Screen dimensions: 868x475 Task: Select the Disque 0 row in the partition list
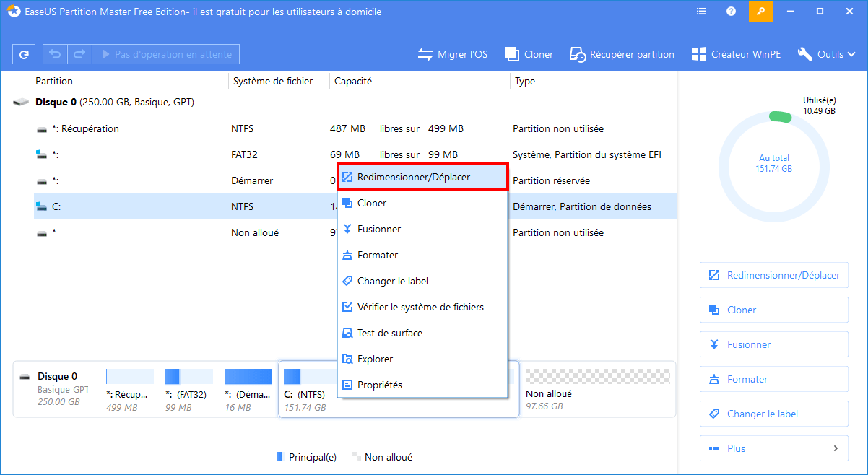[x=345, y=102]
